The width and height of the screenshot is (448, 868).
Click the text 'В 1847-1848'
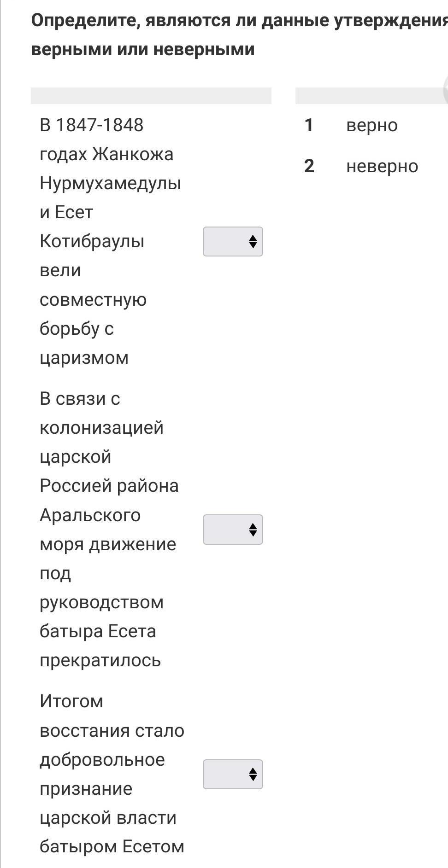coord(91,125)
